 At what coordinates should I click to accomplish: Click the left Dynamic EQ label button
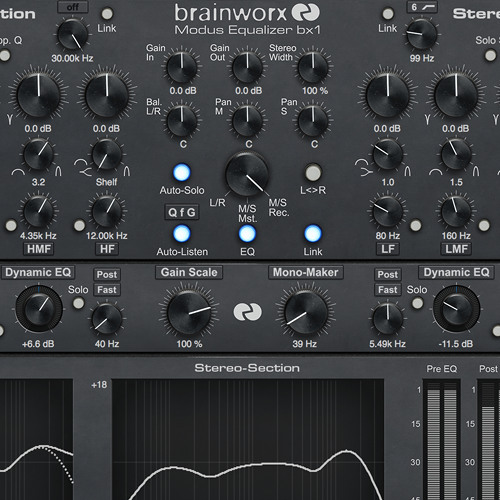[38, 273]
